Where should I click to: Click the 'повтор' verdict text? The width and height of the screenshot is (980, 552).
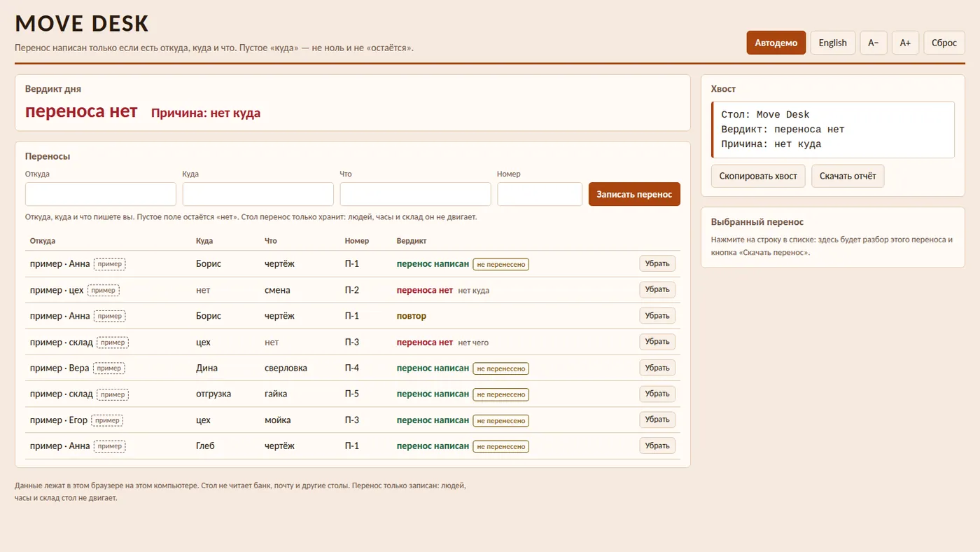[x=411, y=316]
